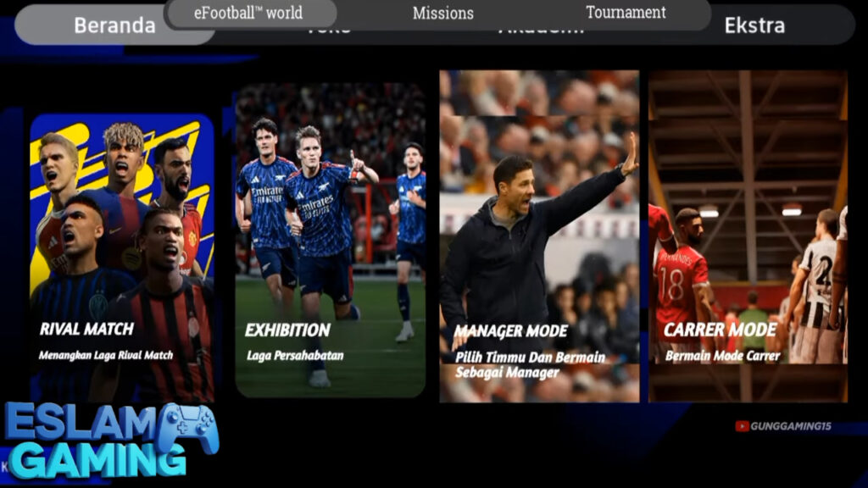Open the Missions tab
The height and width of the screenshot is (488, 868).
[442, 14]
